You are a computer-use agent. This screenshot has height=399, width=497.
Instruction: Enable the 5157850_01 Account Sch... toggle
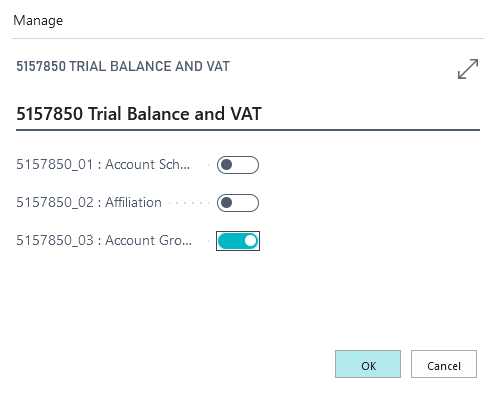click(x=238, y=165)
